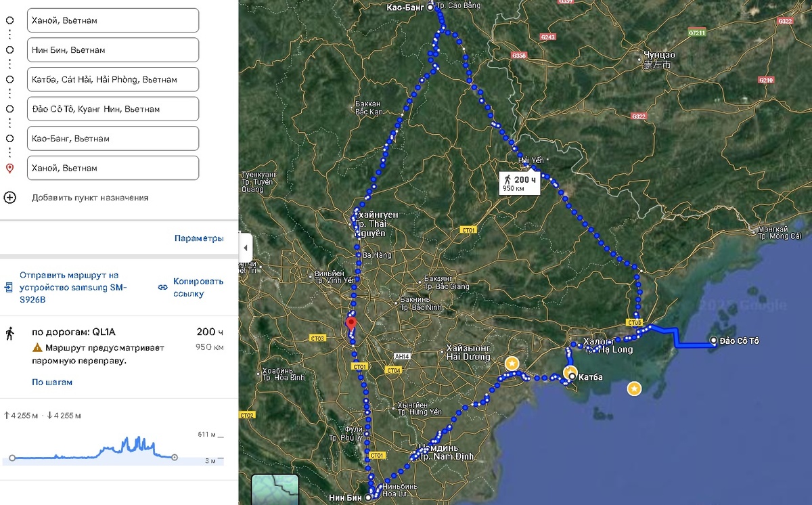Click the CT03 road shield
This screenshot has width=812, height=505.
point(317,338)
